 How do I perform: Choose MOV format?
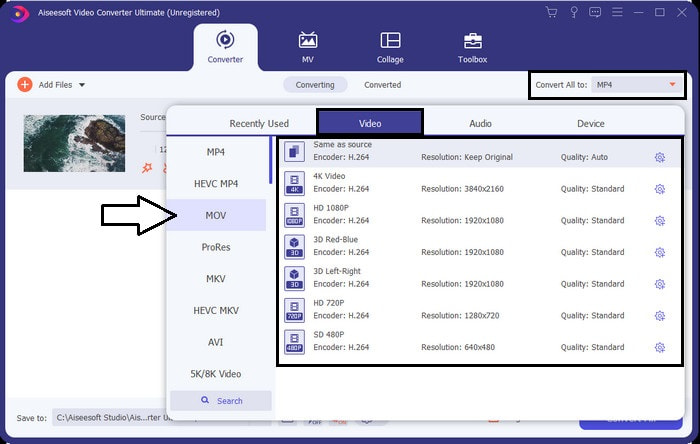click(x=216, y=216)
